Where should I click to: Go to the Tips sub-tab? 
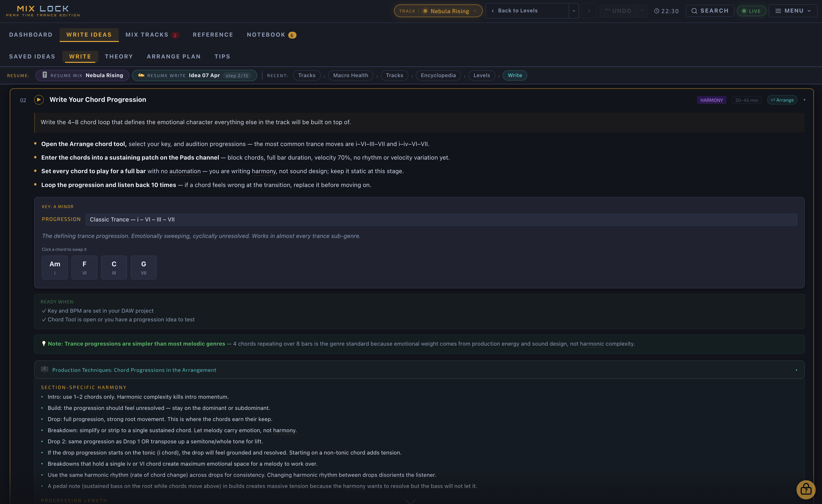(222, 56)
